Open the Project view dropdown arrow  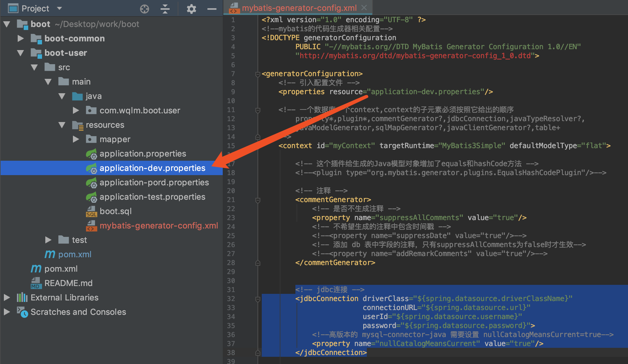pos(59,8)
